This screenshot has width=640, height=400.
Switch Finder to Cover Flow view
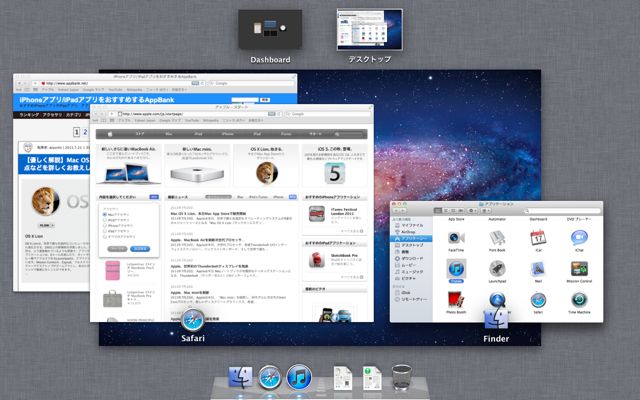460,211
